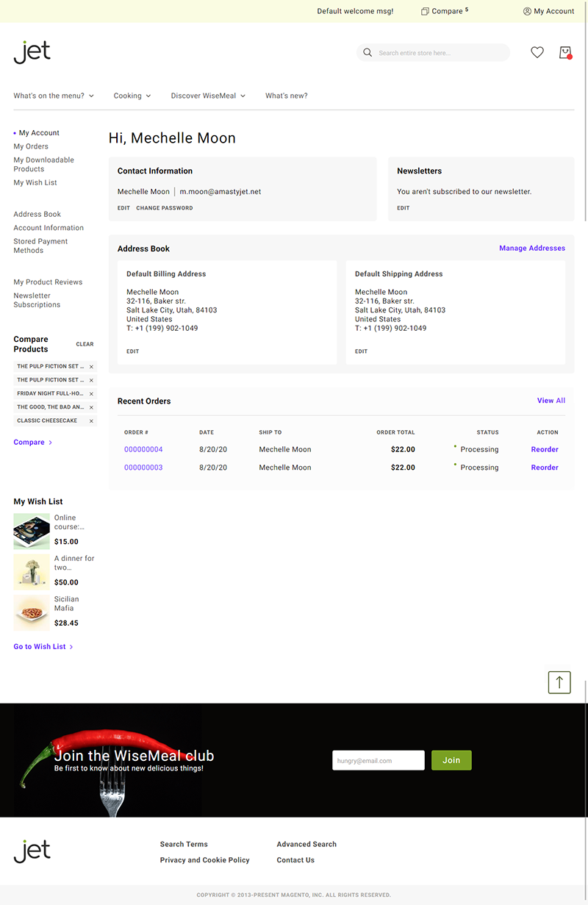Open Stored Payment Methods in sidebar
The image size is (588, 905).
point(40,246)
